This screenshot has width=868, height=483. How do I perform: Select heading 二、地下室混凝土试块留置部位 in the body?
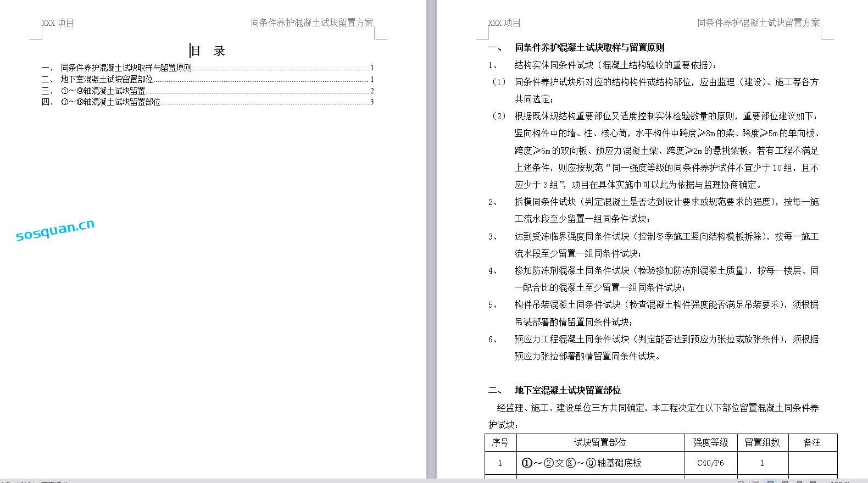pos(567,390)
